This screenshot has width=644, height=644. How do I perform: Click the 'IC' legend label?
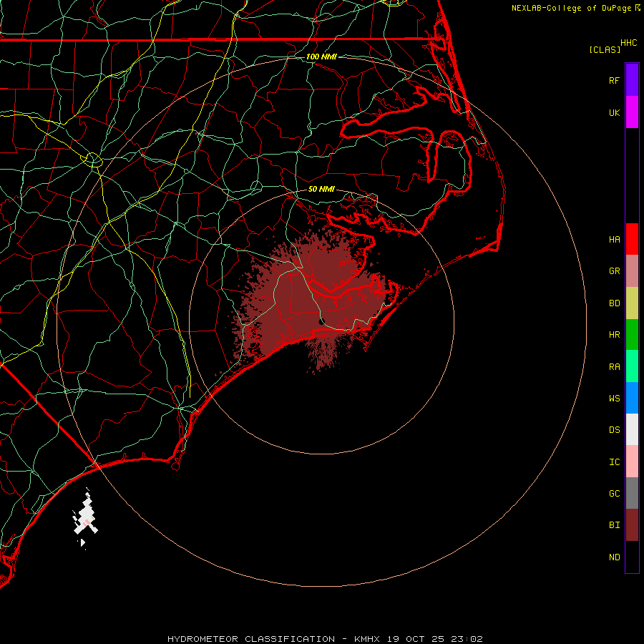click(615, 462)
